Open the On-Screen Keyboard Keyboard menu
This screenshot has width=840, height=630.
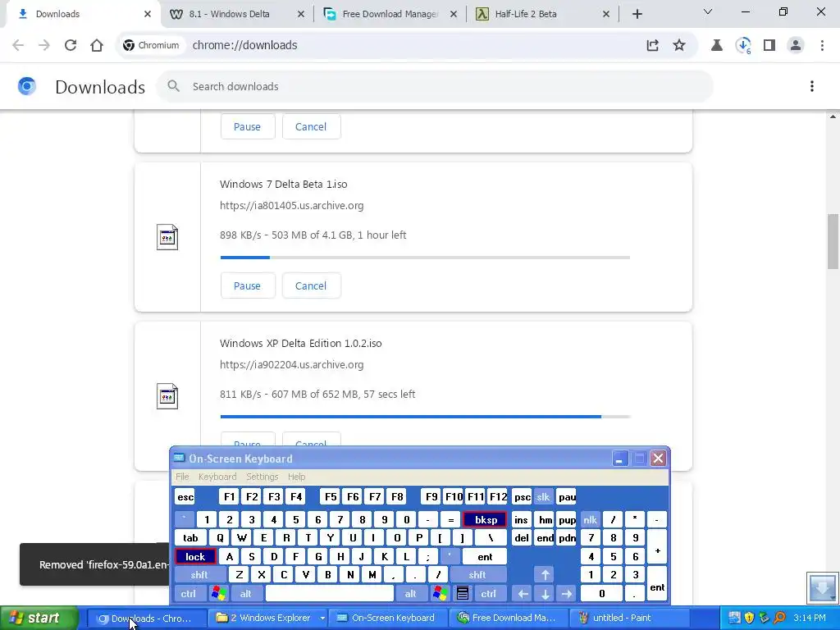[217, 477]
